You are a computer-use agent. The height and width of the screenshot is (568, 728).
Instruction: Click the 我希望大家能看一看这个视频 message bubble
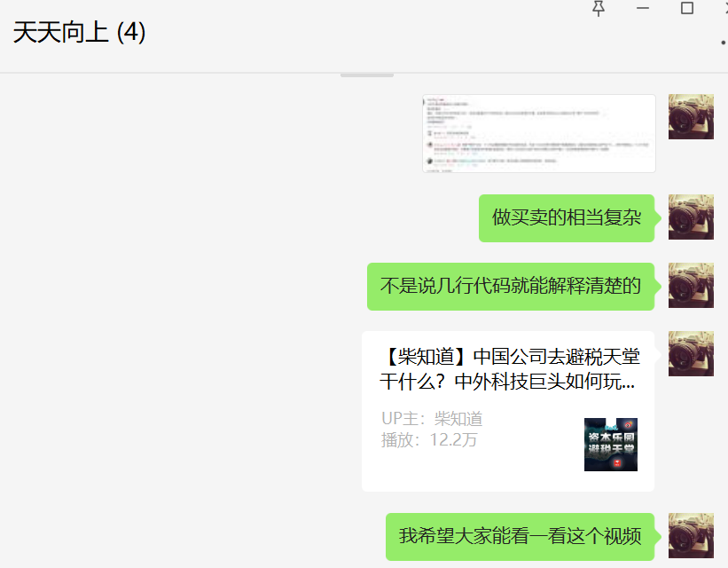tap(520, 536)
